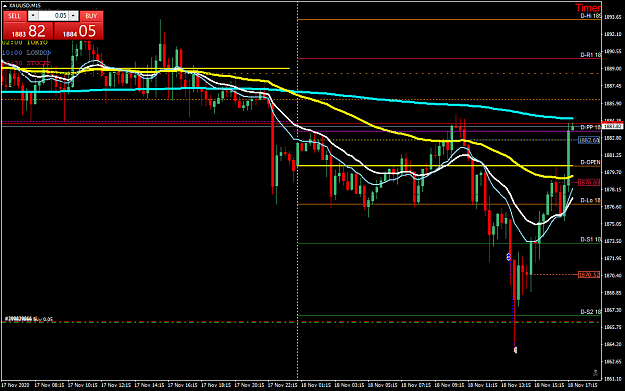
Task: Select the Buy 0.05 order line label
Action: click(x=28, y=319)
